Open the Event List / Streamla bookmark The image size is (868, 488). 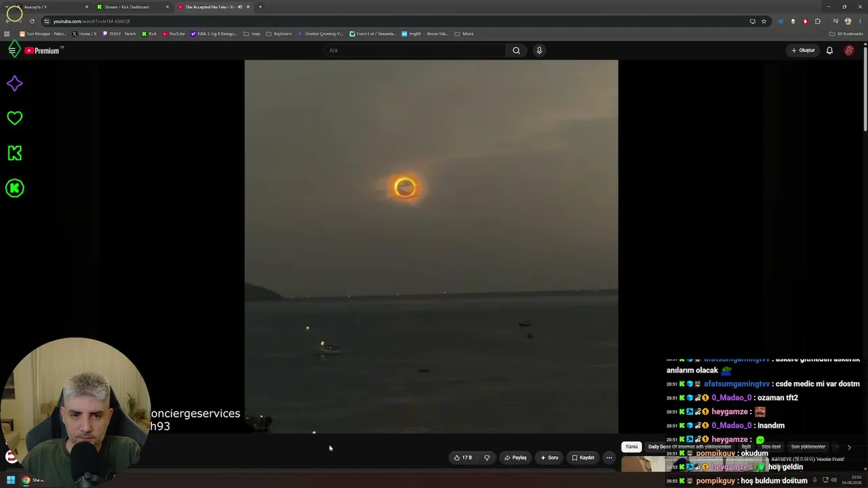point(372,34)
